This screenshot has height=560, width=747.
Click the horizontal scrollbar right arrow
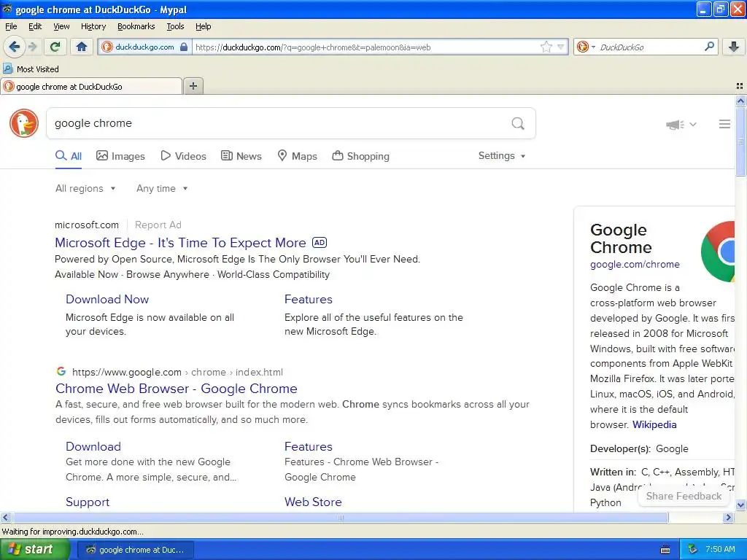click(728, 517)
